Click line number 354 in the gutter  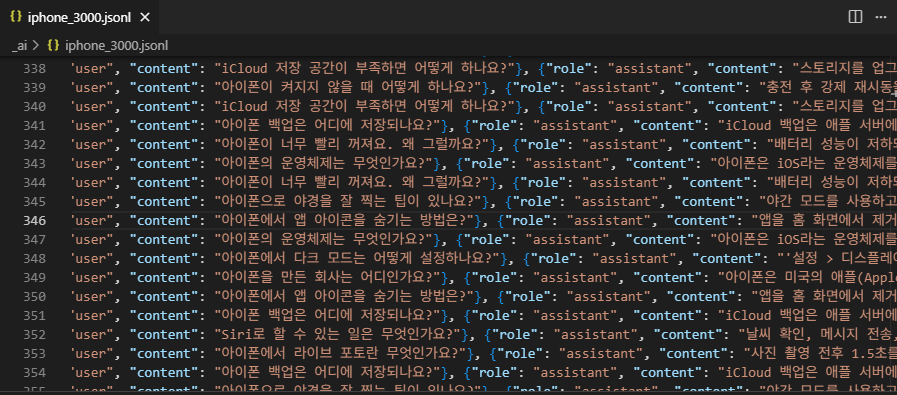(x=35, y=373)
